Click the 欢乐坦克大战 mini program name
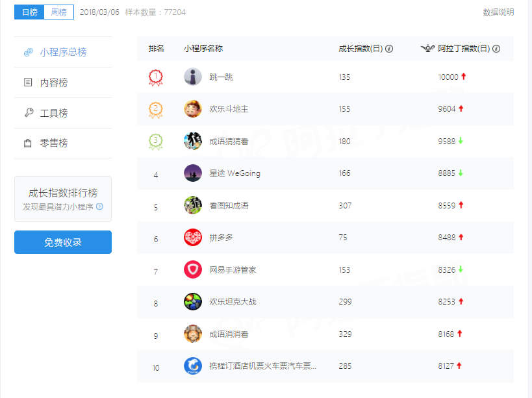 pos(233,302)
